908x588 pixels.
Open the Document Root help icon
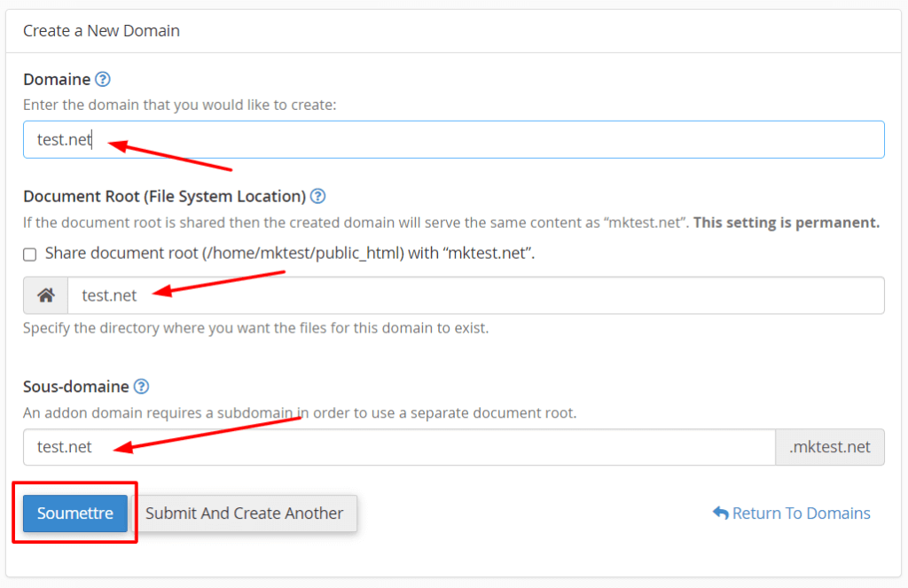click(x=318, y=197)
